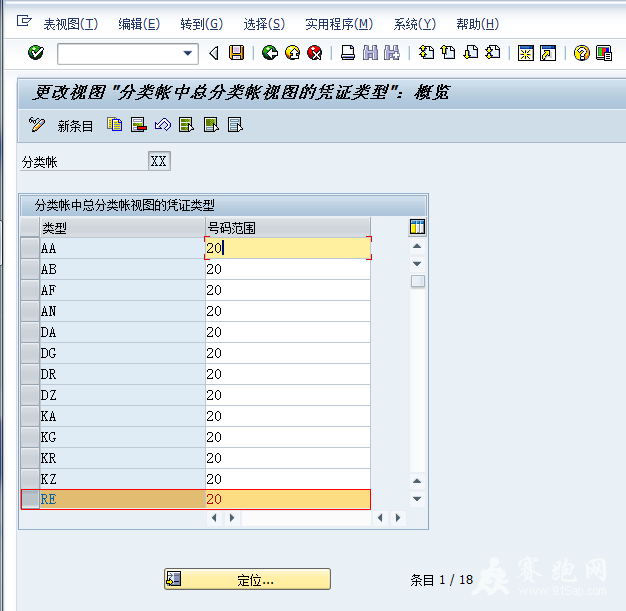Click the 分类帐 XX field
This screenshot has width=626, height=611.
159,161
